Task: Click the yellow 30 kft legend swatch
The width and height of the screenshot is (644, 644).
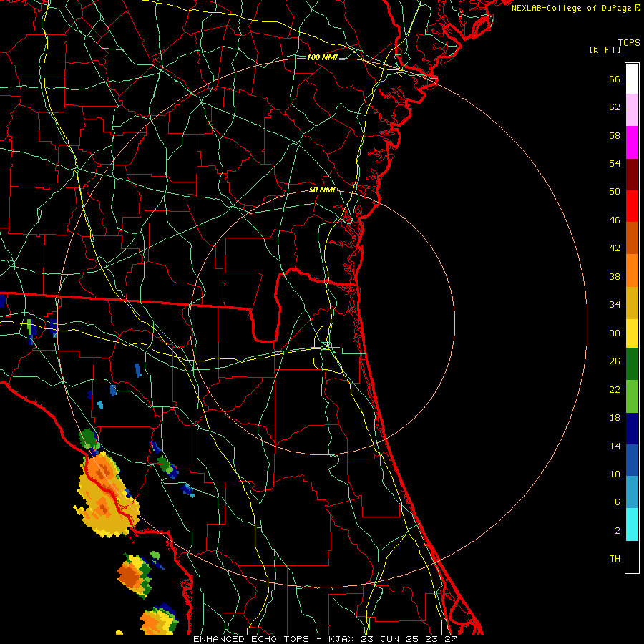Action: point(632,333)
